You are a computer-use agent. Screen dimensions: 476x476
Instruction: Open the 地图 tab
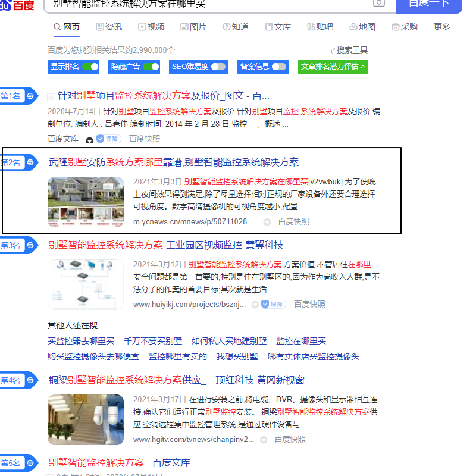[362, 27]
